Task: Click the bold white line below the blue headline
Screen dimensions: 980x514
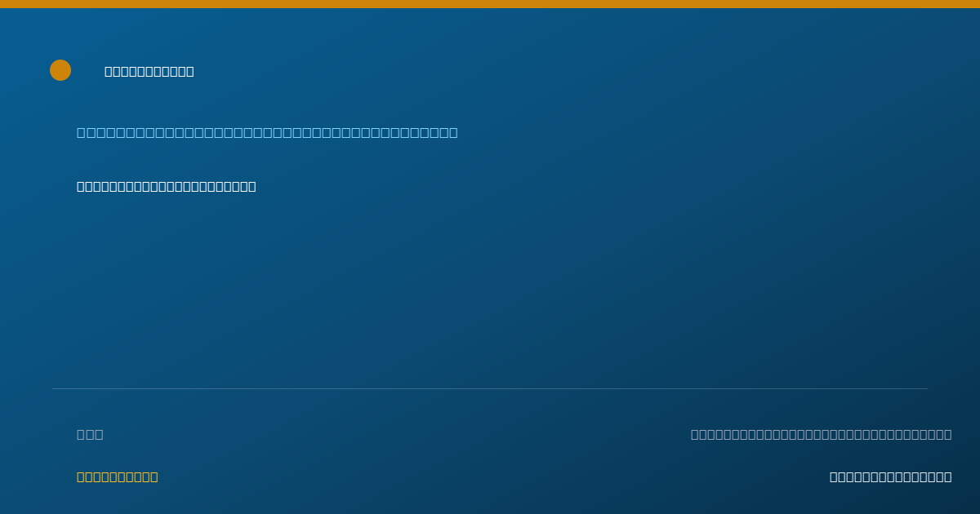Action: click(167, 186)
